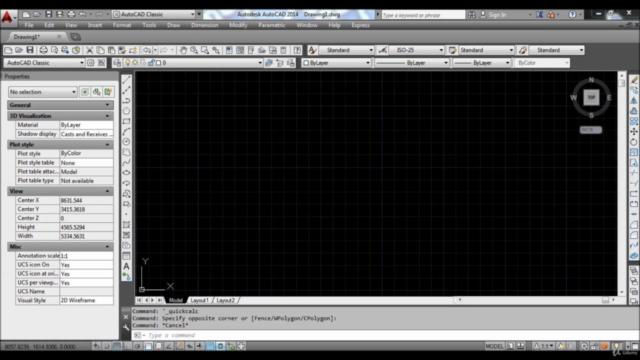Open the ByLayer lineweight dropdown
Screen dimensions: 640x360
click(x=482, y=63)
